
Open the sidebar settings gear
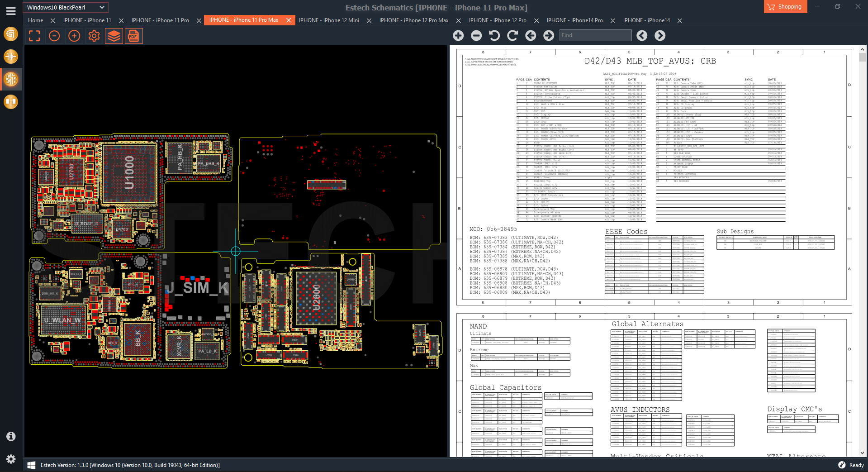click(11, 459)
